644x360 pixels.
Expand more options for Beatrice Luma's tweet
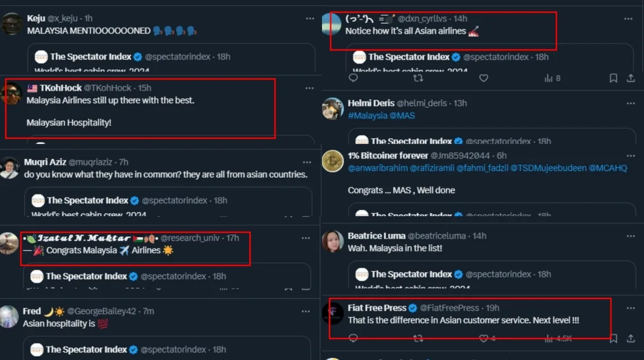coord(631,236)
